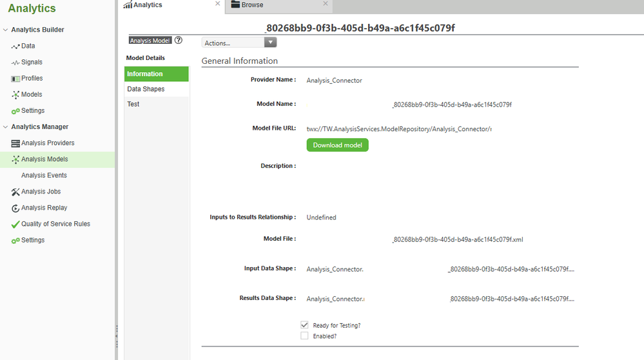The image size is (644, 360).
Task: Click the Analysis Replay icon
Action: click(x=15, y=208)
